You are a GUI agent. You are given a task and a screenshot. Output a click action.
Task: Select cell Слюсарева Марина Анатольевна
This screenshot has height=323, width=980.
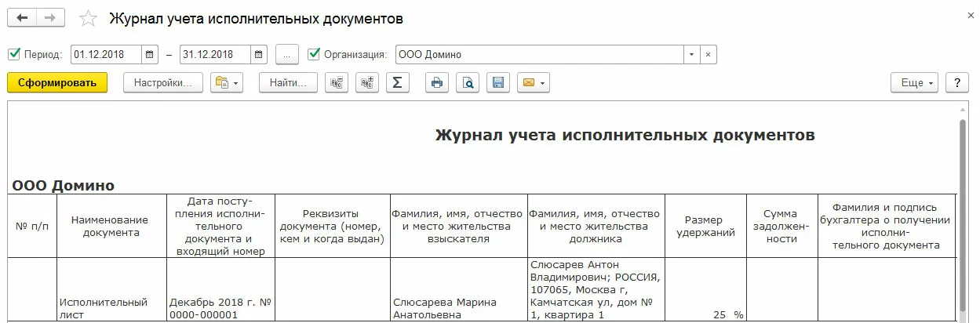click(458, 290)
